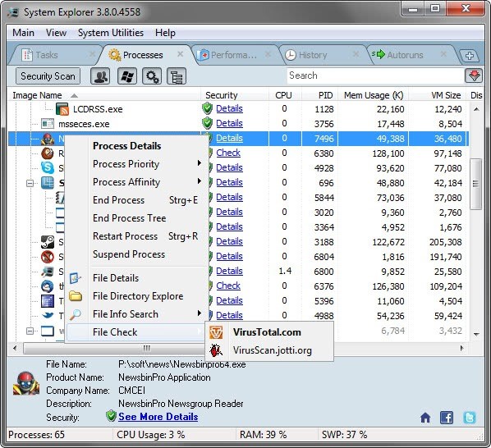The image size is (491, 448).
Task: Click the red arrow icon beside Search
Action: pos(474,75)
